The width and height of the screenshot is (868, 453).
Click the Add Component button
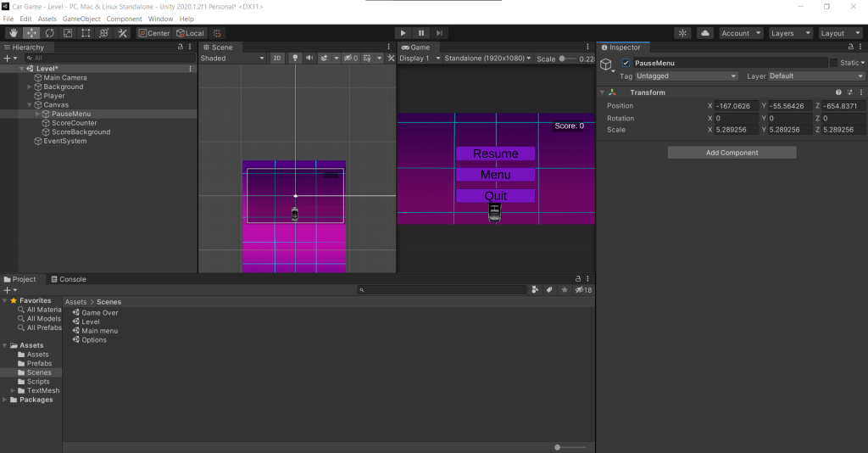click(732, 153)
